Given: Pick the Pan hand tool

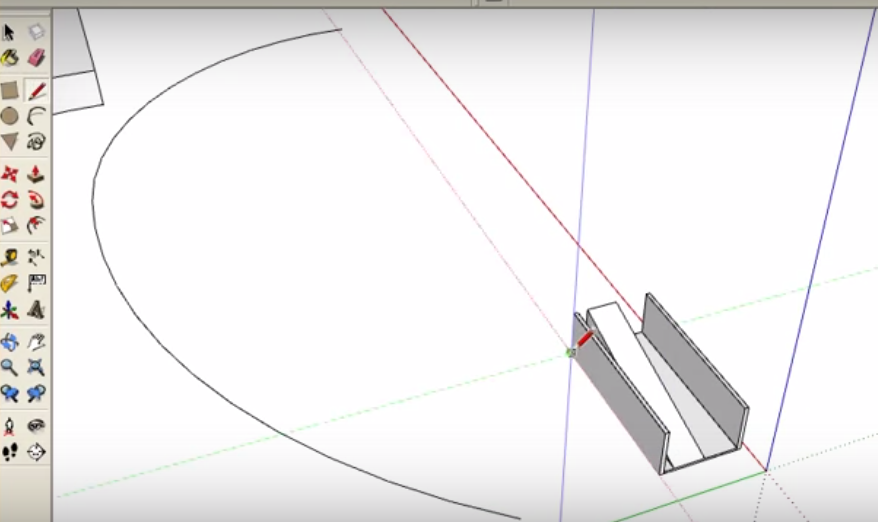Looking at the screenshot, I should (36, 342).
